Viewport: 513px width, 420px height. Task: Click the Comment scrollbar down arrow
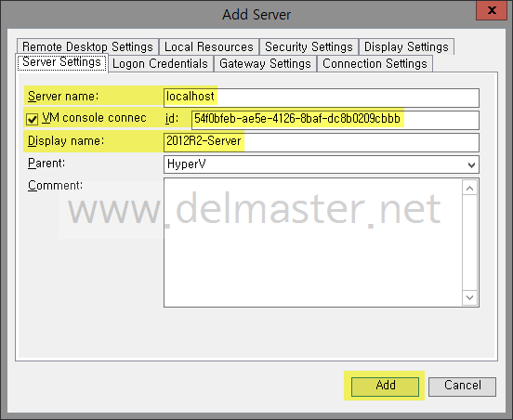470,297
